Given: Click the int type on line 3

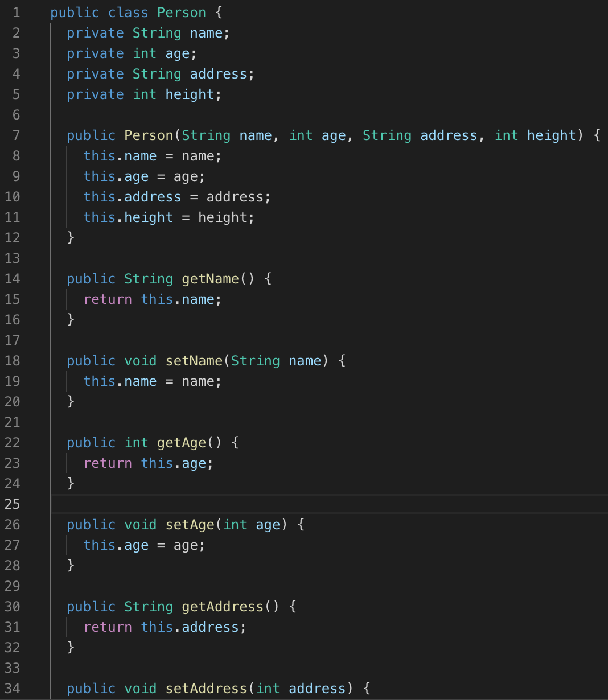Looking at the screenshot, I should coord(145,53).
